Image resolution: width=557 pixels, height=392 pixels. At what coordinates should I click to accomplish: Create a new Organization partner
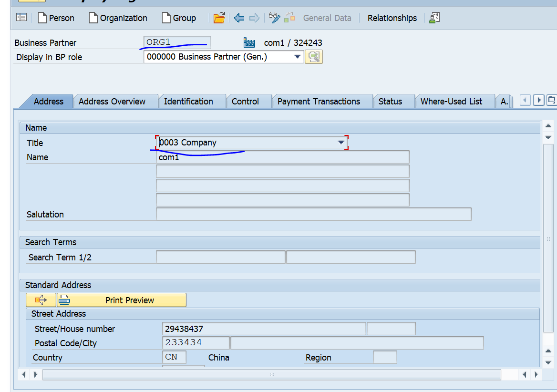118,18
